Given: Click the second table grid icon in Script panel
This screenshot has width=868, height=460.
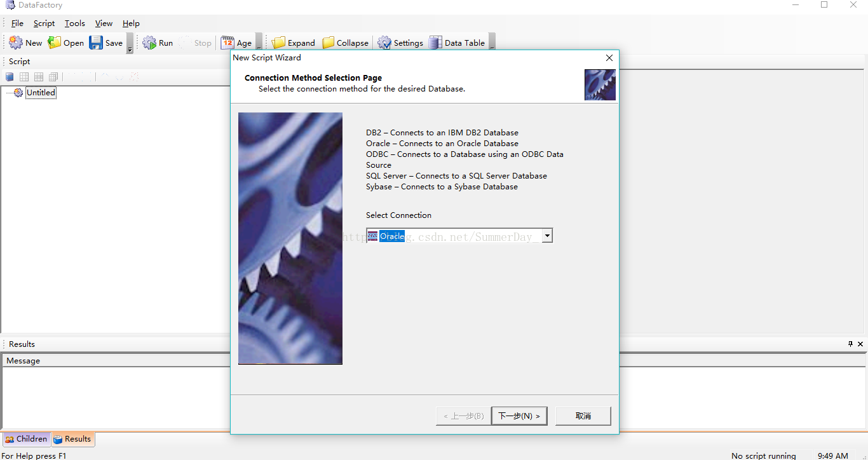Looking at the screenshot, I should (x=39, y=77).
